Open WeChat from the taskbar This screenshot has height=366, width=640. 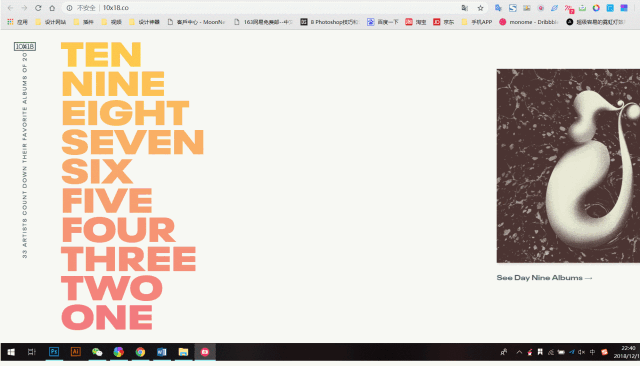[97, 352]
